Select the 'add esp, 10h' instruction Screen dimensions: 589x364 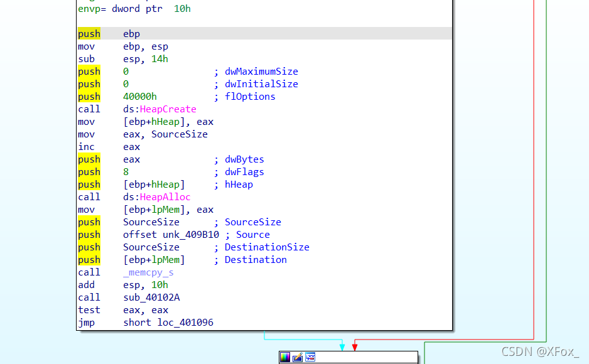pyautogui.click(x=123, y=285)
